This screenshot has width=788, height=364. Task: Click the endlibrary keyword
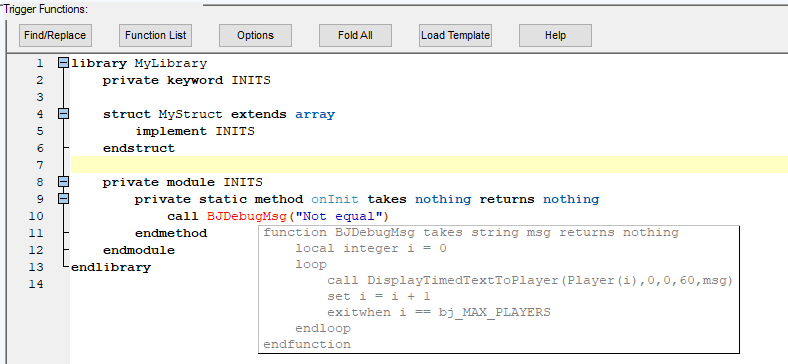click(x=111, y=267)
